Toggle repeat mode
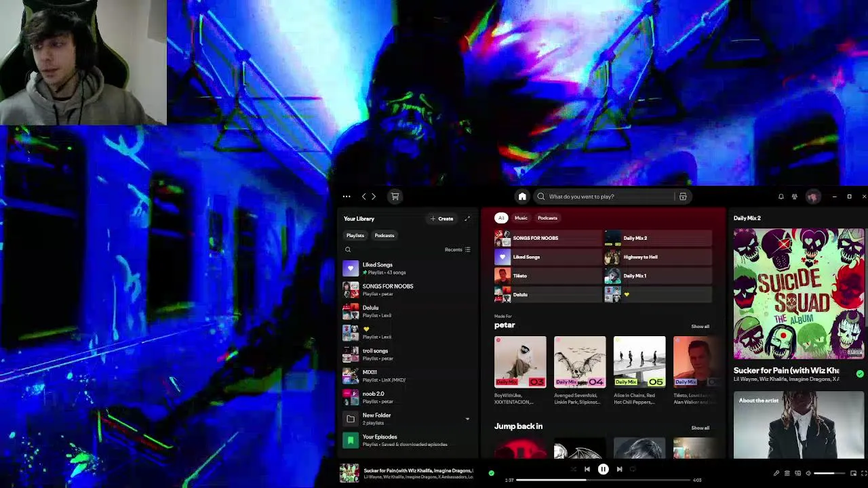The image size is (868, 488). click(633, 469)
